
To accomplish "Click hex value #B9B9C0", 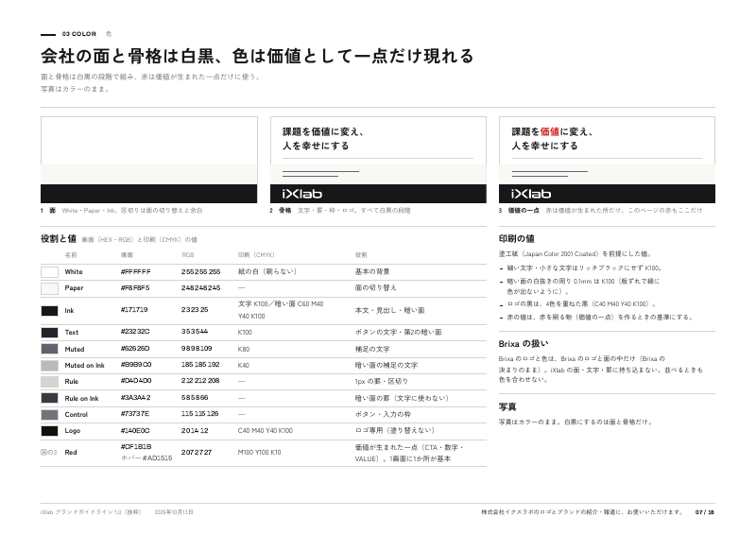I will tap(136, 365).
